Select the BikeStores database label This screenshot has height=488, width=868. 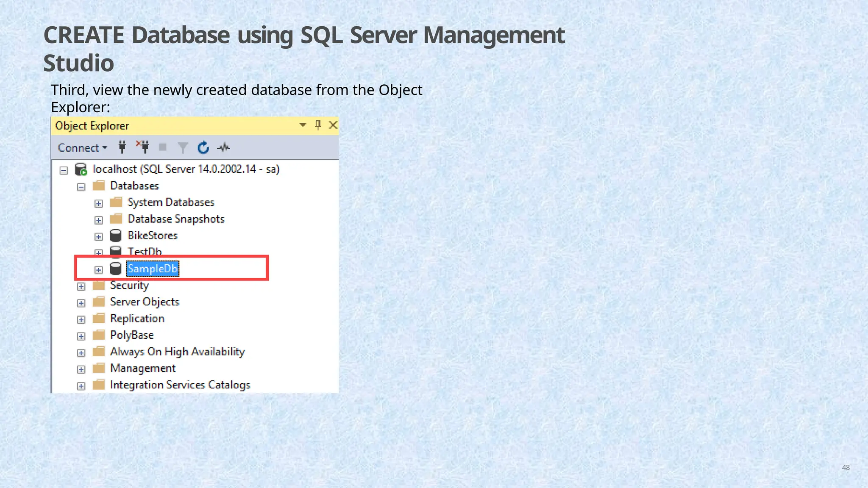pos(153,236)
